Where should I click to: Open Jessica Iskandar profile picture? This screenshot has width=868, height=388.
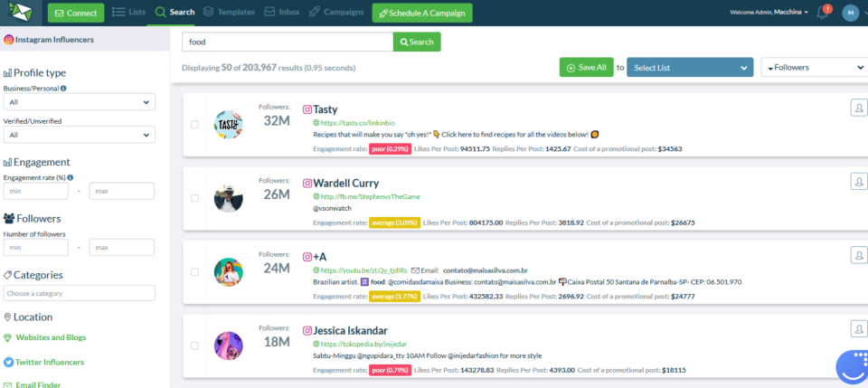point(228,345)
